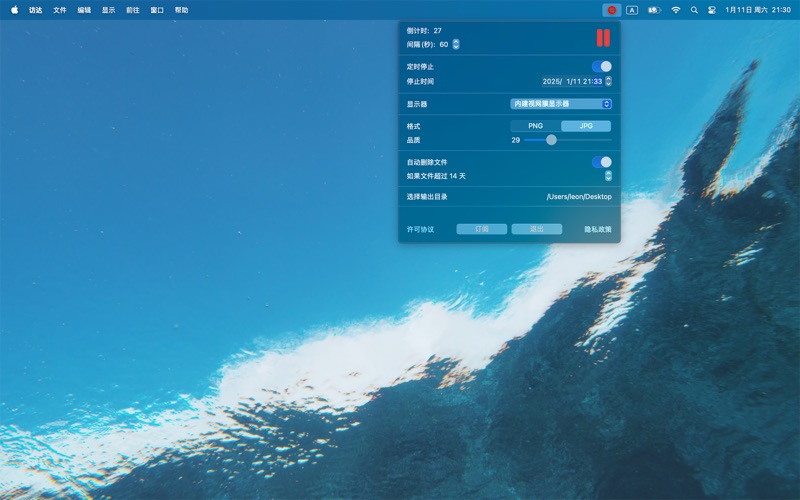Pause the capture with the red pause button
Image resolution: width=800 pixels, height=500 pixels.
point(603,38)
